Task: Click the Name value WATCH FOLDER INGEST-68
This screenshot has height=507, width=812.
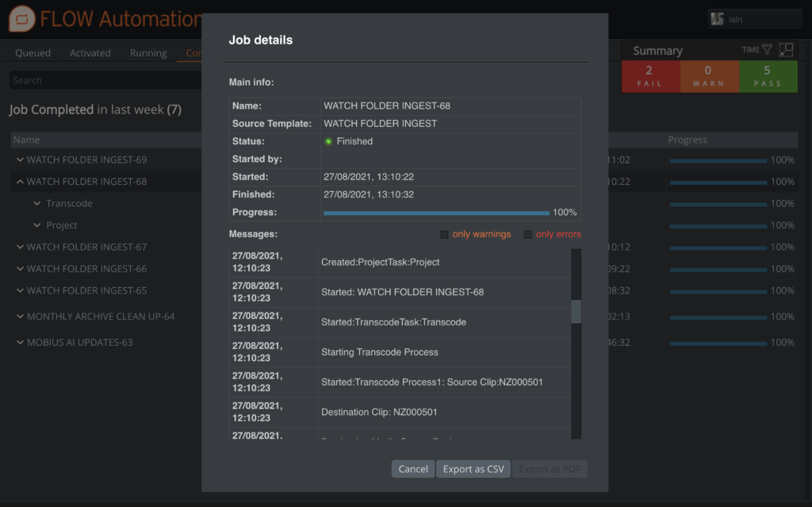Action: click(387, 106)
